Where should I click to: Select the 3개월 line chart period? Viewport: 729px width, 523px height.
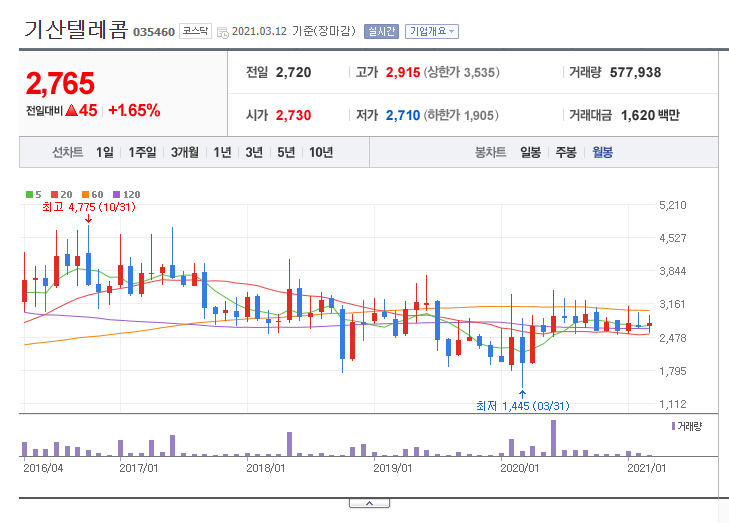click(185, 152)
